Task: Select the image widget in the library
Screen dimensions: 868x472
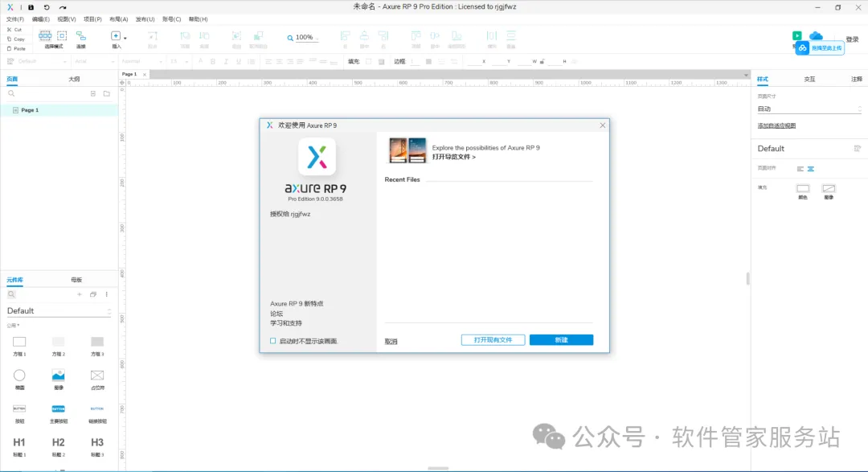Action: tap(58, 380)
